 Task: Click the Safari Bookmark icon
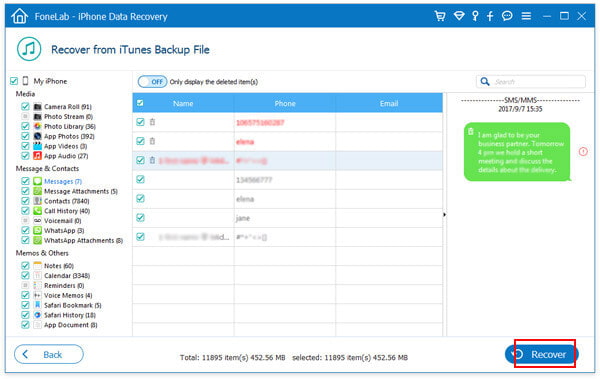pos(37,305)
